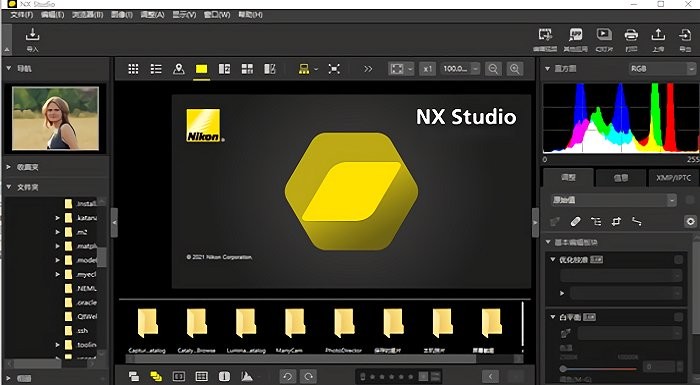Click the yellow stacked images icon
Viewport: 700px width, 385px height.
point(156,377)
